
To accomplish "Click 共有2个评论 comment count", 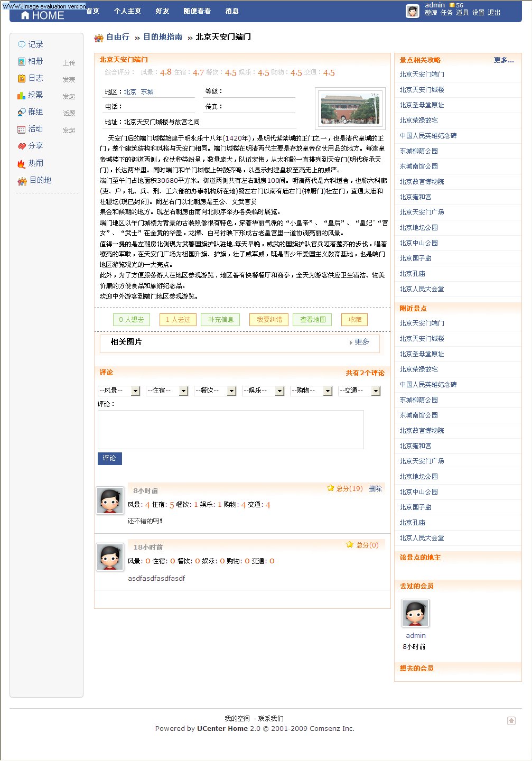I will tap(365, 373).
